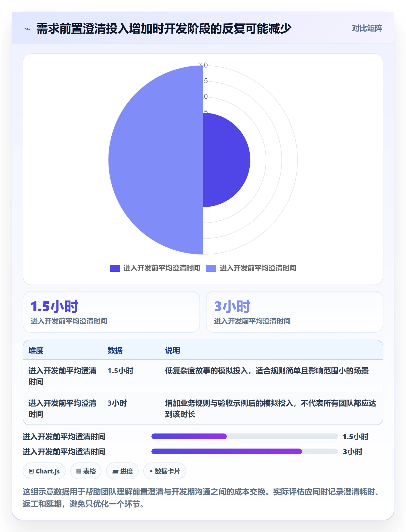
Task: Click the 进度 tag chip
Action: pyautogui.click(x=122, y=471)
